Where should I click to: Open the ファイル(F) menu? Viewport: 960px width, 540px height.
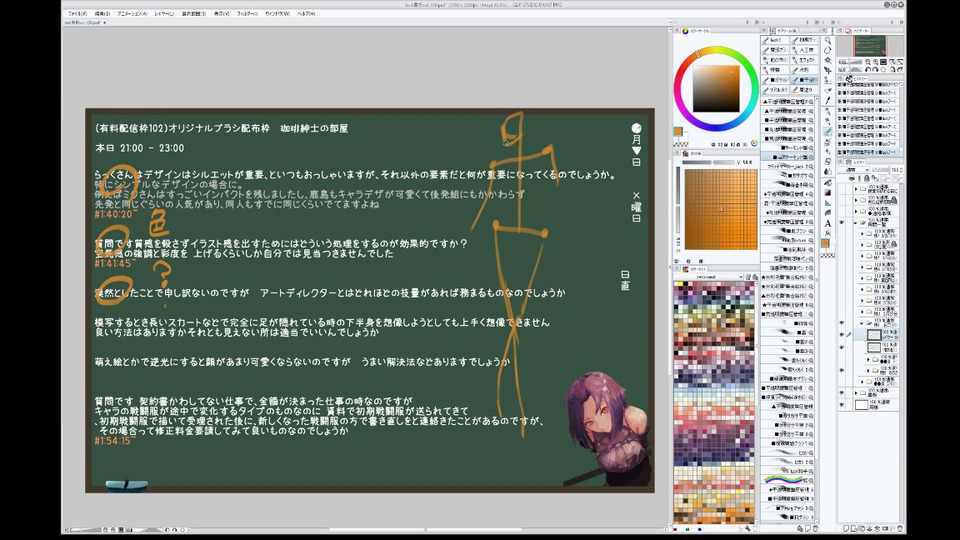[x=78, y=14]
